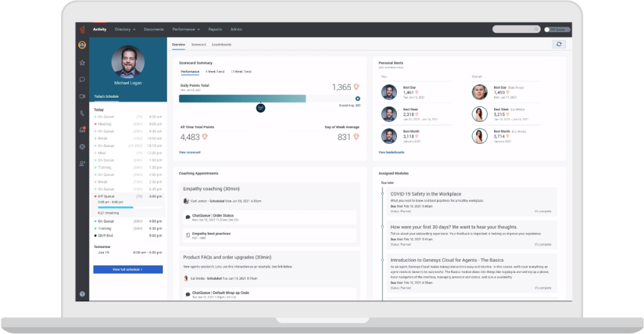Expand the Performance dropdown menu
This screenshot has height=334, width=644.
(187, 30)
